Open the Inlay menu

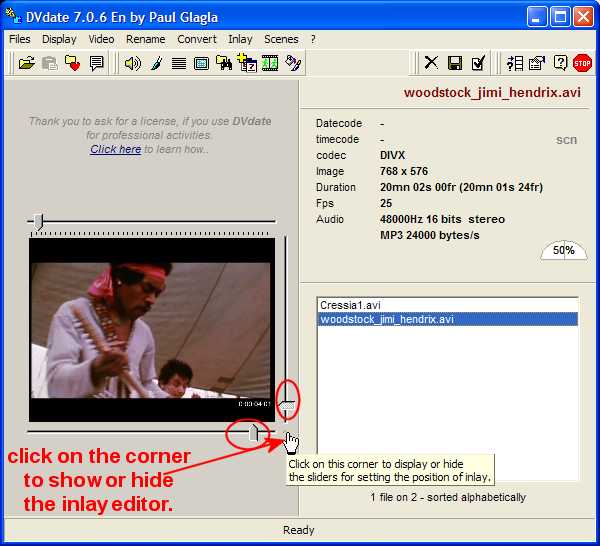click(x=240, y=39)
